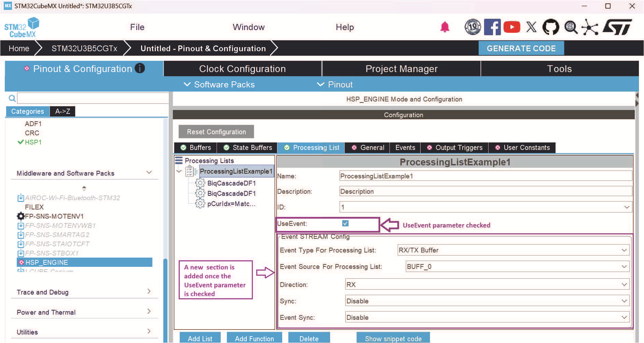Image resolution: width=644 pixels, height=343 pixels.
Task: Click the search magnifier icon in the left panel
Action: (x=12, y=98)
